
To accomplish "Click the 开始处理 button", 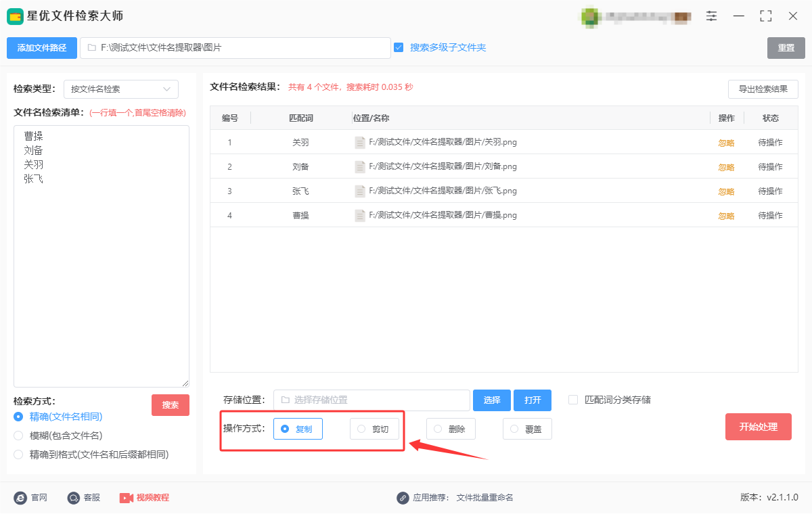I will point(759,427).
